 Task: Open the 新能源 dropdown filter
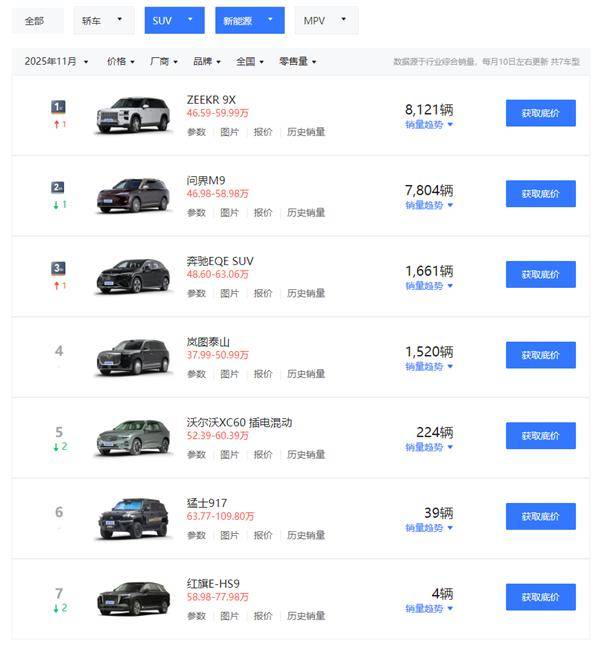249,20
